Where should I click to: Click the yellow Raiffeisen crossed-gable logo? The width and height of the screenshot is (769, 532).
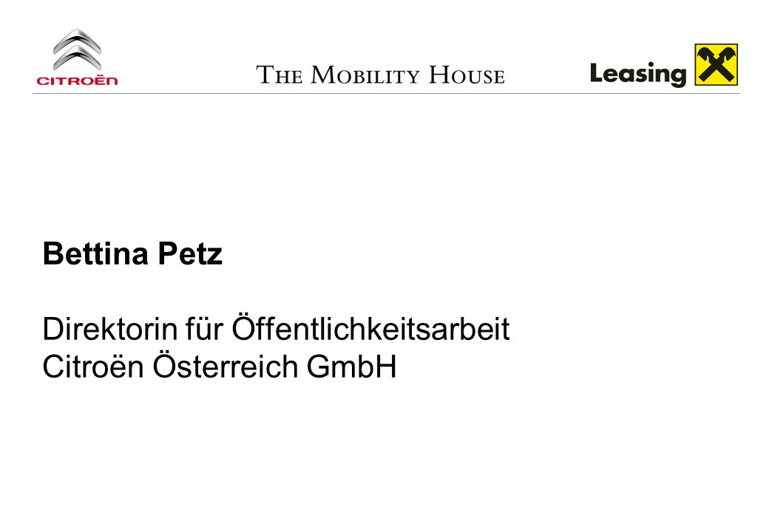716,65
